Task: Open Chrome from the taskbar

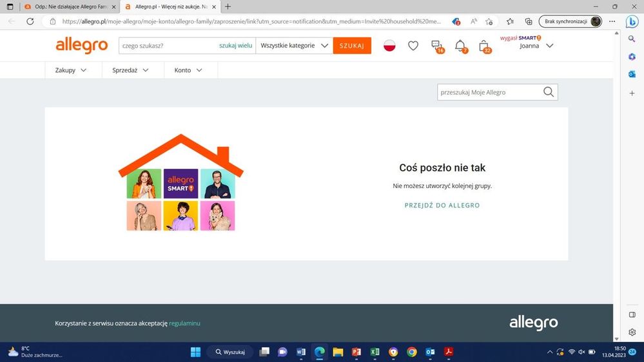Action: coord(411,352)
